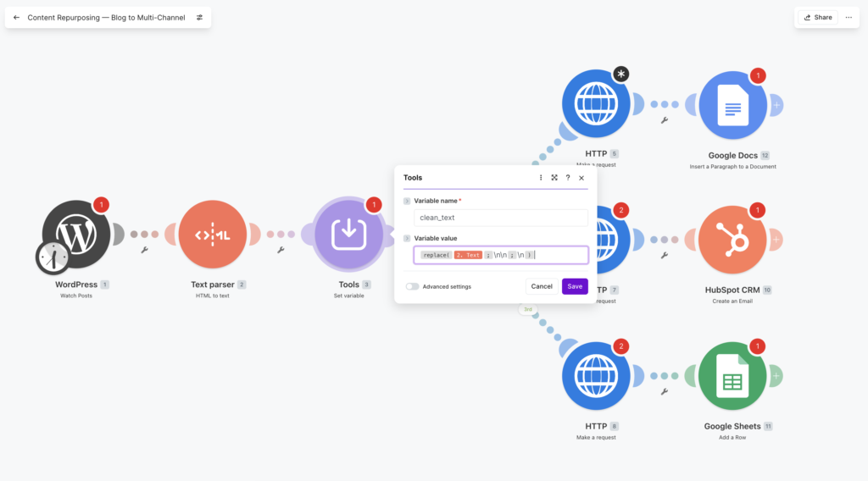Screen dimensions: 868x481
Task: Toggle Advanced settings switch
Action: tap(412, 286)
